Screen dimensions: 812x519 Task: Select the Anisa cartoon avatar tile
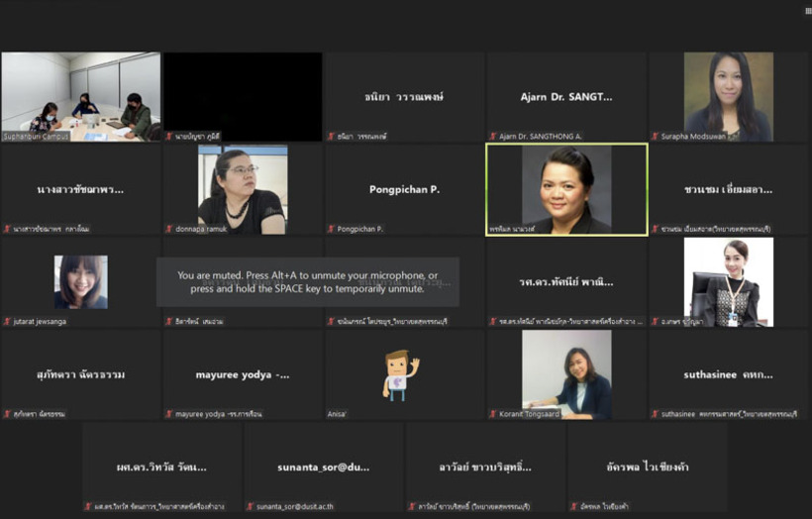coord(404,374)
